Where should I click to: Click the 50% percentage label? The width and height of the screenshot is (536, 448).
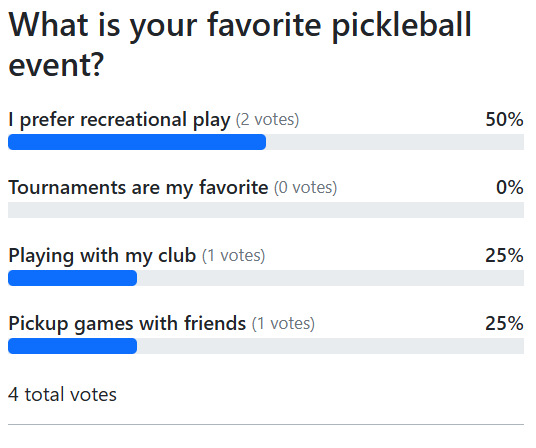[x=504, y=120]
